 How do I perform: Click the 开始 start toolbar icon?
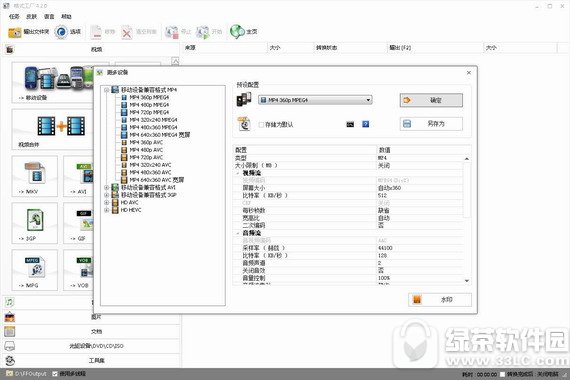pos(202,32)
